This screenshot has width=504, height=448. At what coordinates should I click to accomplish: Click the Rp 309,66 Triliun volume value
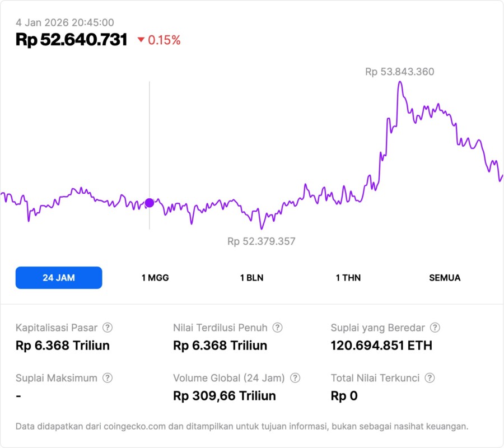[225, 396]
